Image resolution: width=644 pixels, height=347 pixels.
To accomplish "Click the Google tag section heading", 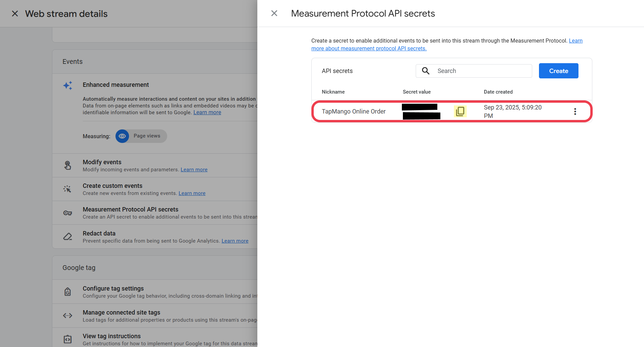I will click(x=79, y=268).
